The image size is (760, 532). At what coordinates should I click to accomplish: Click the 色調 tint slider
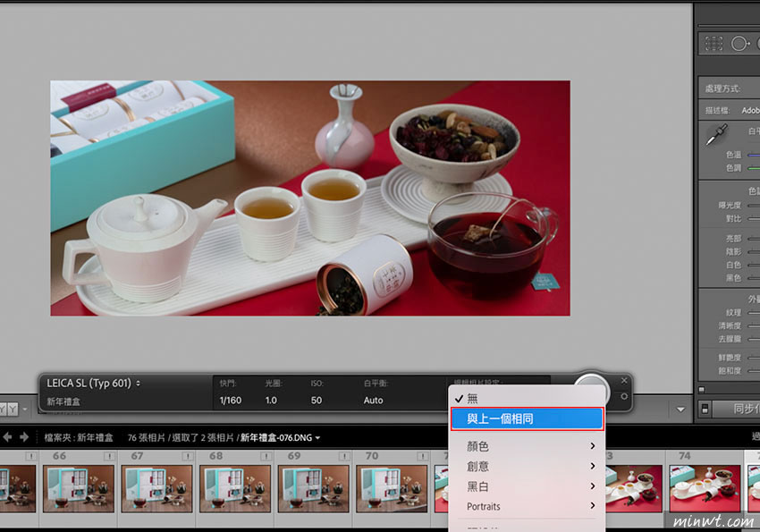[754, 168]
